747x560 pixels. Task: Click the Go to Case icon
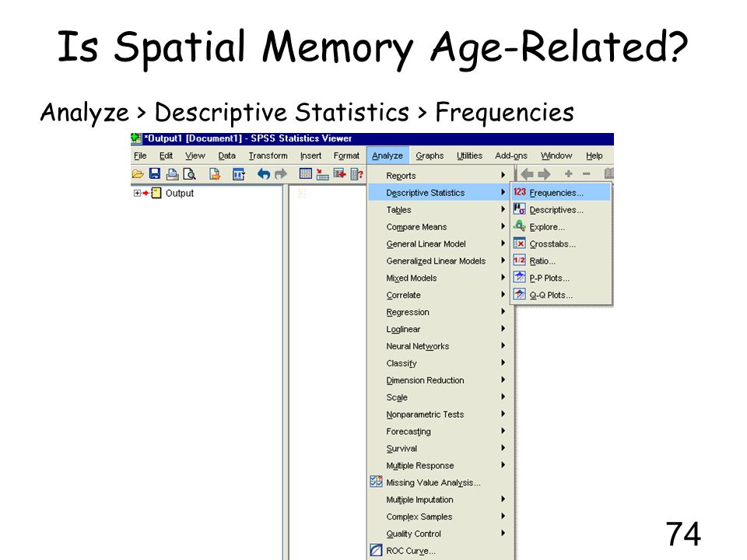[322, 174]
